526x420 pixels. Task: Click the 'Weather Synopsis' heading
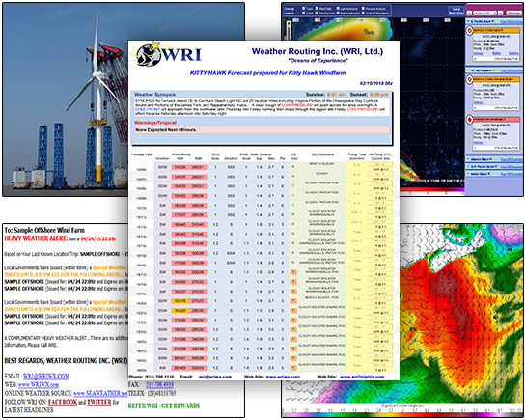(154, 95)
